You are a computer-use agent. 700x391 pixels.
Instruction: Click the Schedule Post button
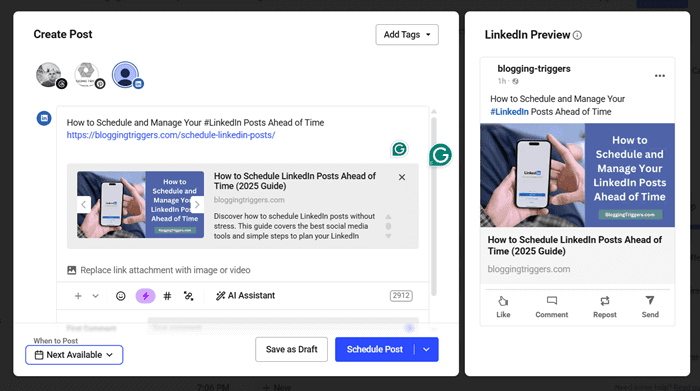click(375, 349)
